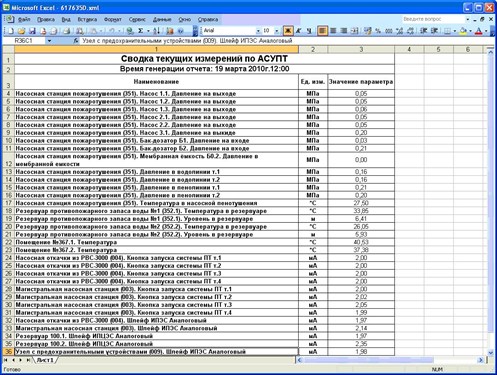Click the Increase Indent icon
497x375 pixels.
[x=434, y=31]
